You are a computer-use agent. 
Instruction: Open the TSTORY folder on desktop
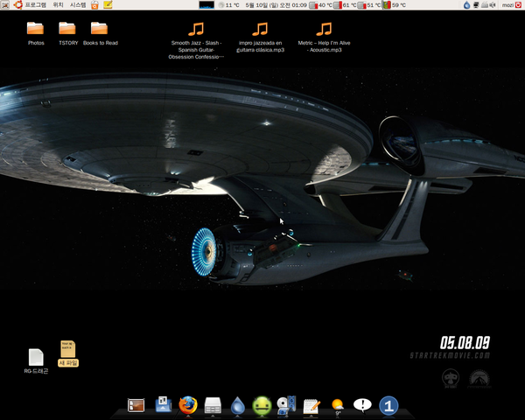point(67,33)
